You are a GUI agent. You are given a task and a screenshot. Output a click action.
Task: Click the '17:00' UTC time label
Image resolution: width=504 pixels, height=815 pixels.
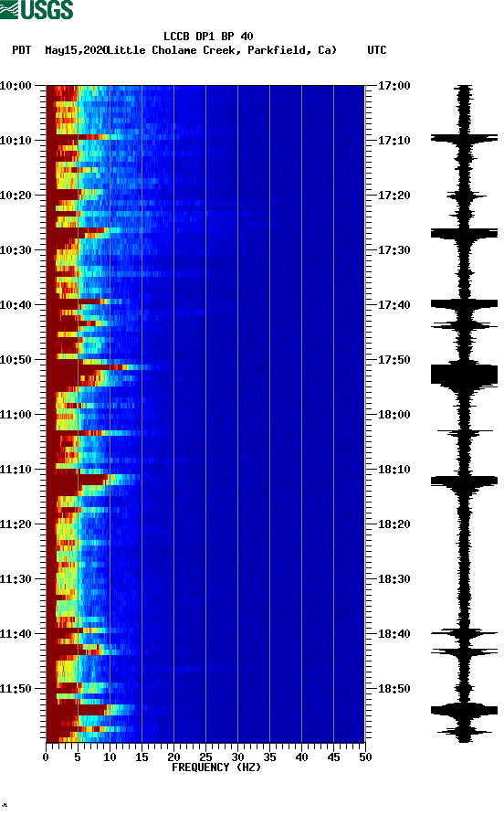click(394, 86)
